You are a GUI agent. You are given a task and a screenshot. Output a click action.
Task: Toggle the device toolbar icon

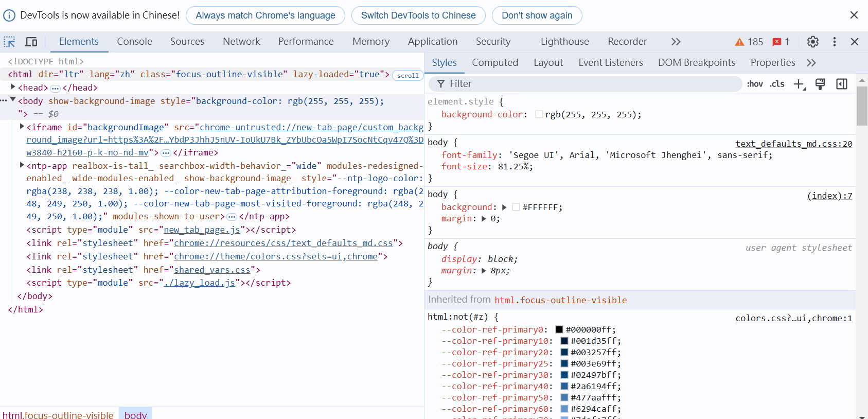pos(31,42)
